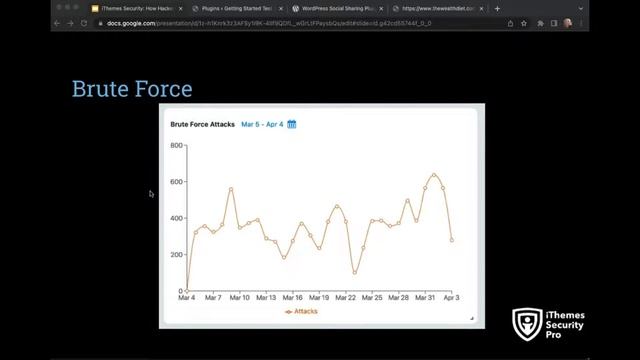Click the 400 y-axis label
The height and width of the screenshot is (360, 640).
pyautogui.click(x=176, y=218)
